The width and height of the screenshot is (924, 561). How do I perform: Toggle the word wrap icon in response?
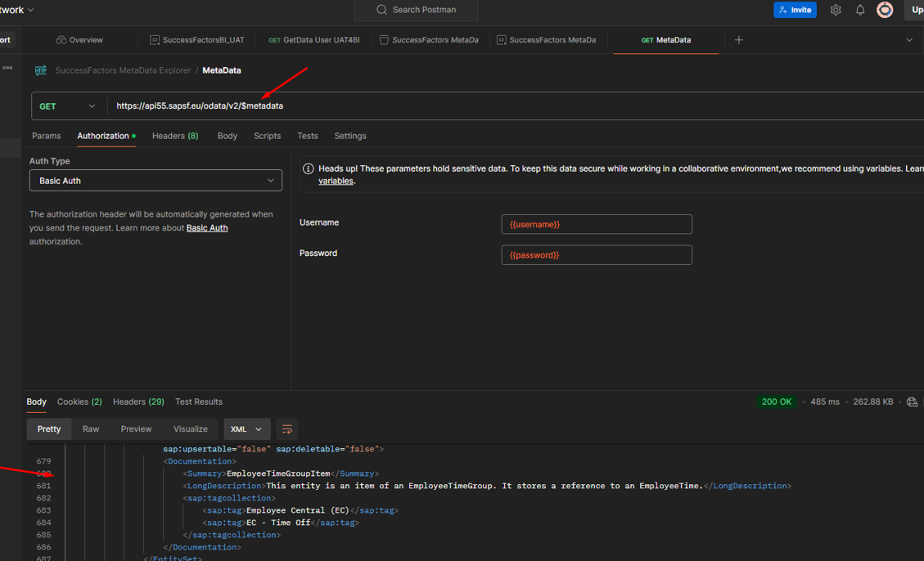pyautogui.click(x=287, y=429)
